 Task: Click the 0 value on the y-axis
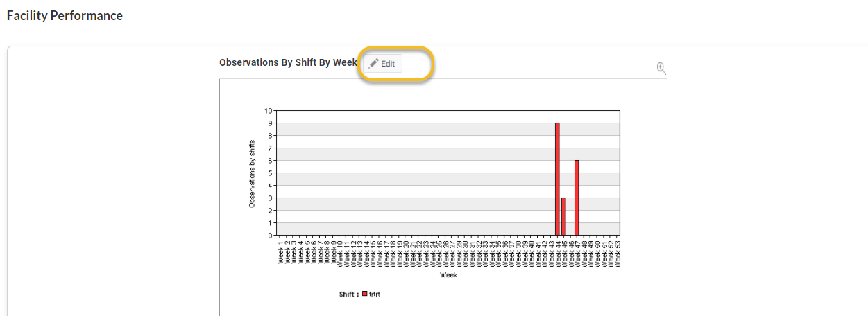(270, 236)
